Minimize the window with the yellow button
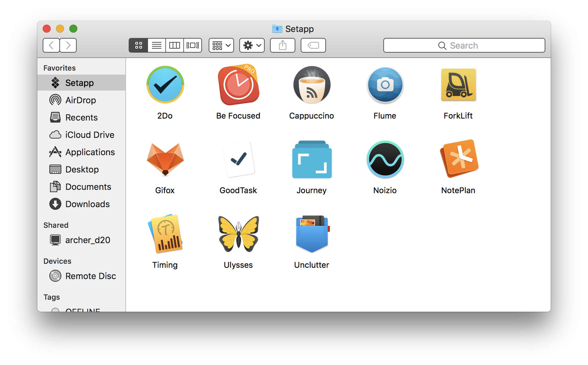The width and height of the screenshot is (588, 365). coord(60,29)
